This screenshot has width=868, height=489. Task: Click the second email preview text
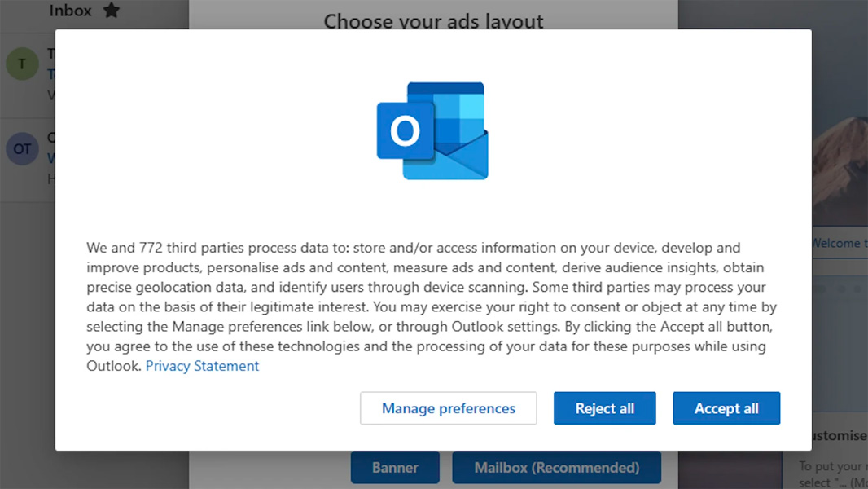pyautogui.click(x=52, y=178)
